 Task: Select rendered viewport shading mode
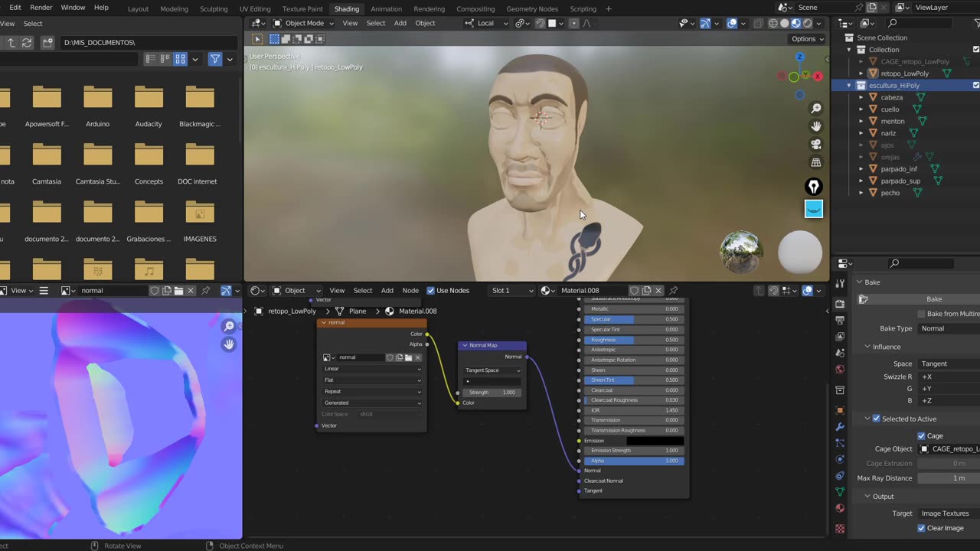[x=807, y=23]
